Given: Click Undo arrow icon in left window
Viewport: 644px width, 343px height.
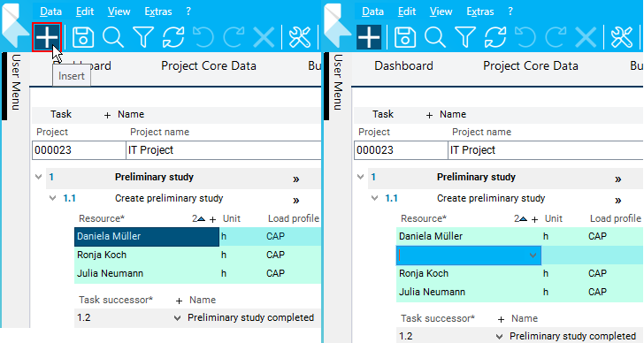Looking at the screenshot, I should pos(203,37).
